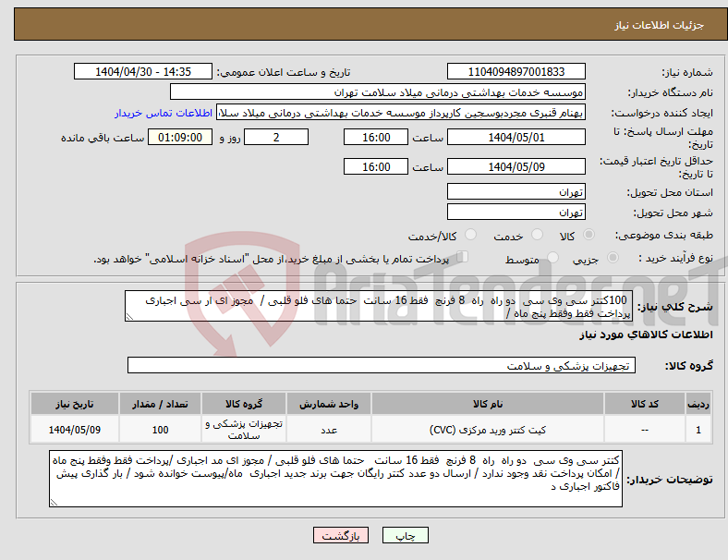Click the شماره نیاز field 1104094897001833
The image size is (728, 560).
[x=516, y=72]
